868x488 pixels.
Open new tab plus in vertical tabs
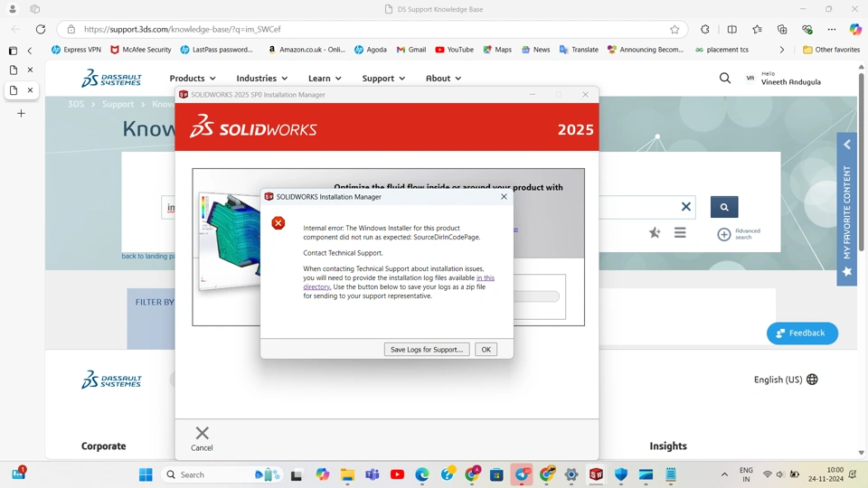click(21, 114)
